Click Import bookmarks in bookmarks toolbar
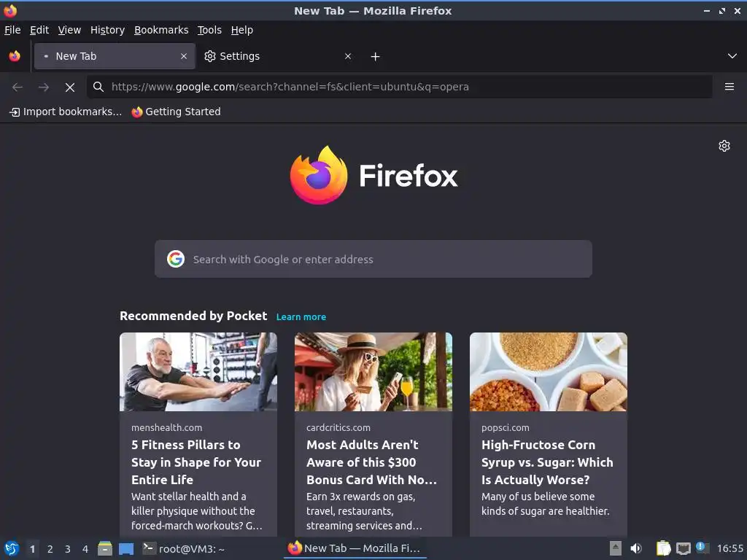The image size is (747, 560). pos(66,112)
